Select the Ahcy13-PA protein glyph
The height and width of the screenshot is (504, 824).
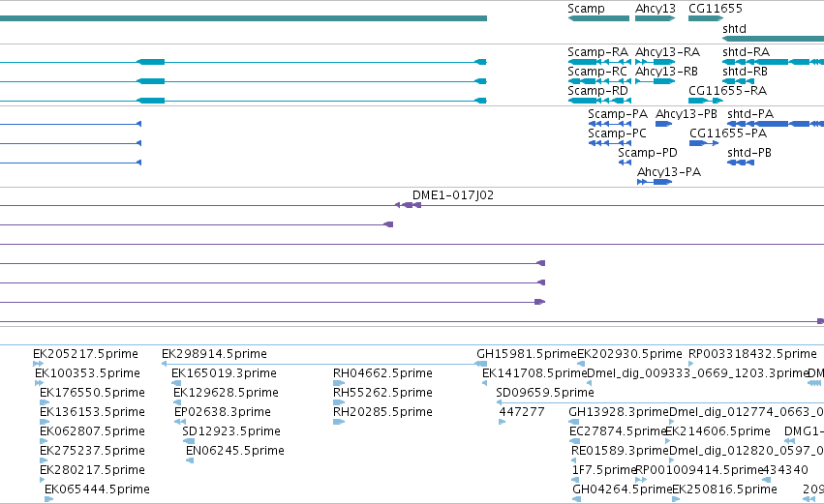tap(655, 182)
